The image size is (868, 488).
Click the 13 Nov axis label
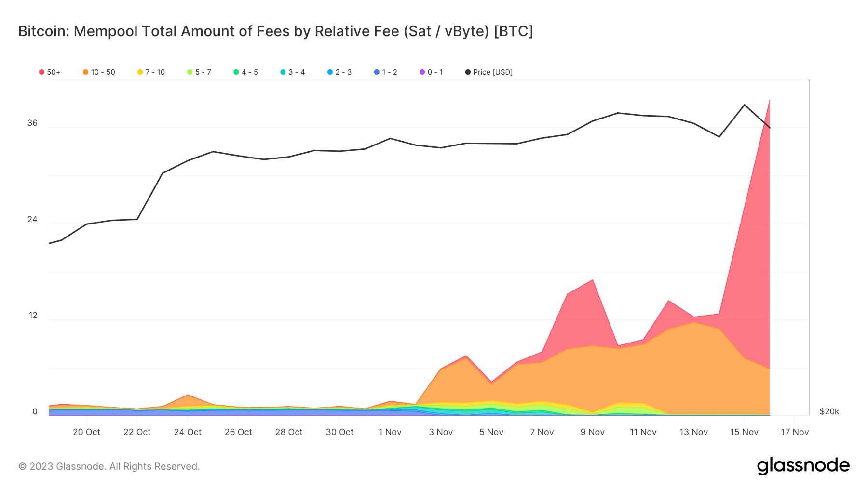pos(694,432)
